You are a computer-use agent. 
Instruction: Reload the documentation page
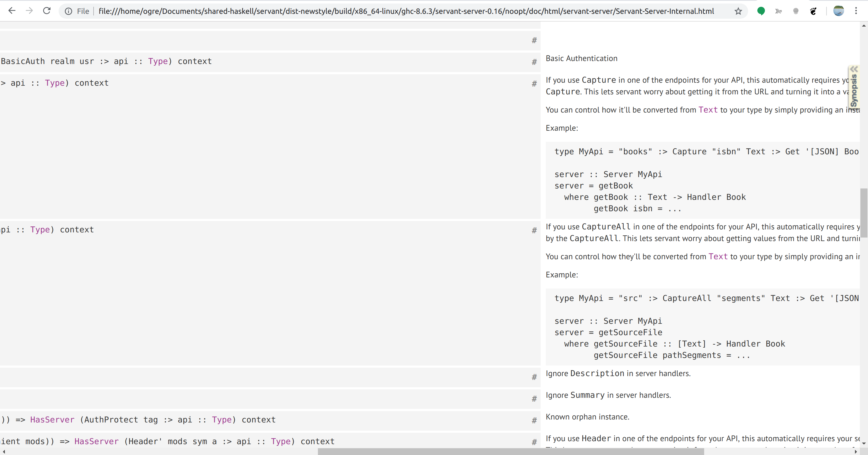point(47,11)
